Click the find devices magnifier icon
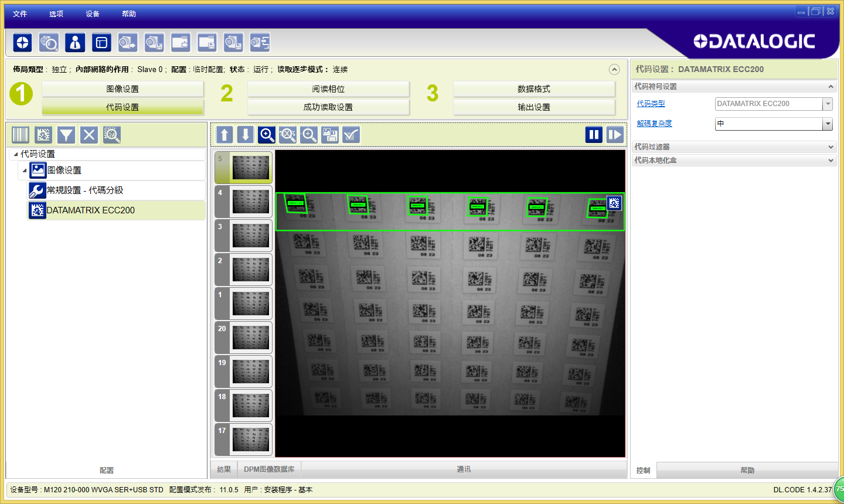844x504 pixels. click(49, 42)
